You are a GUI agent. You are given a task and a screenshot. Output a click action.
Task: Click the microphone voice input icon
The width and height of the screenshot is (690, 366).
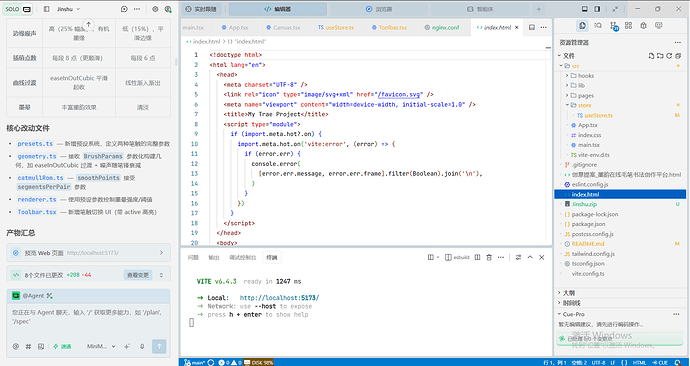(142, 346)
